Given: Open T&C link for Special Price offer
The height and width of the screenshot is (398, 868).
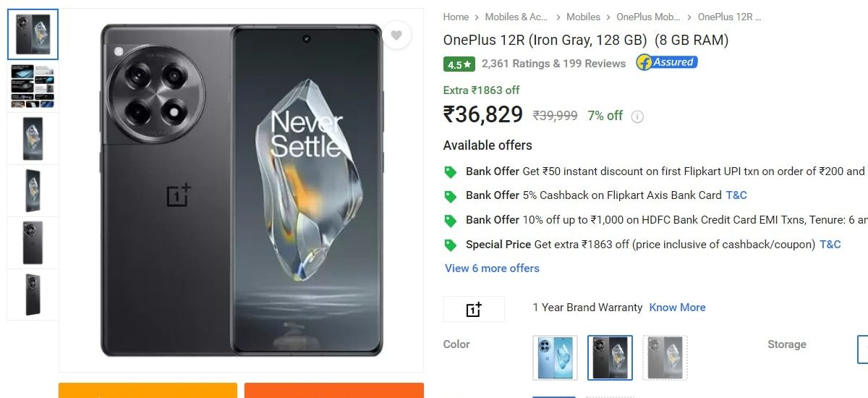Looking at the screenshot, I should click(830, 245).
